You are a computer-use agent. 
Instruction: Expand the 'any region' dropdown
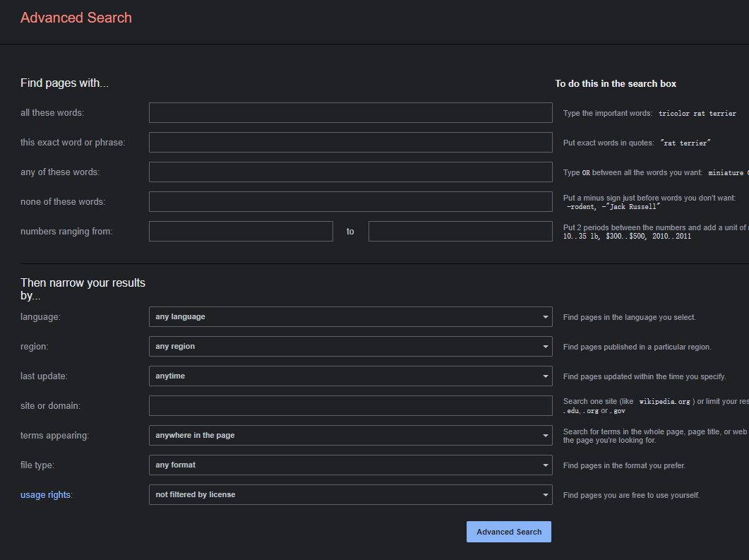point(351,347)
